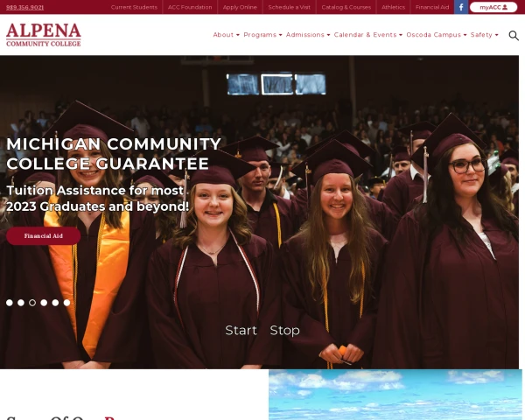The image size is (525, 420).
Task: Click the Alpena Community College logo
Action: point(44,35)
